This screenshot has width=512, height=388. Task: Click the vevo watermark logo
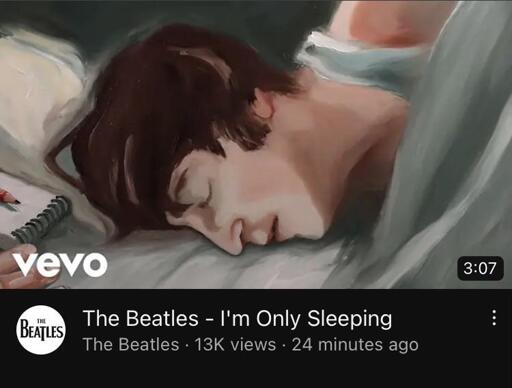tap(60, 264)
